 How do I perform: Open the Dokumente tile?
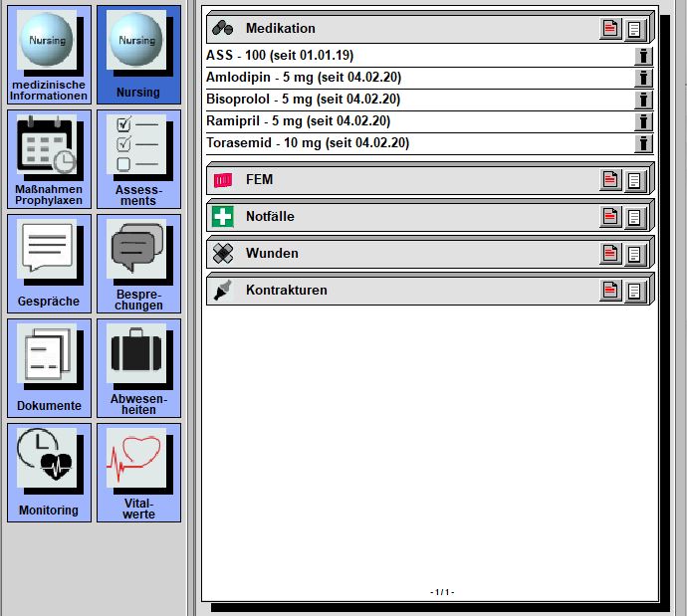(x=49, y=368)
